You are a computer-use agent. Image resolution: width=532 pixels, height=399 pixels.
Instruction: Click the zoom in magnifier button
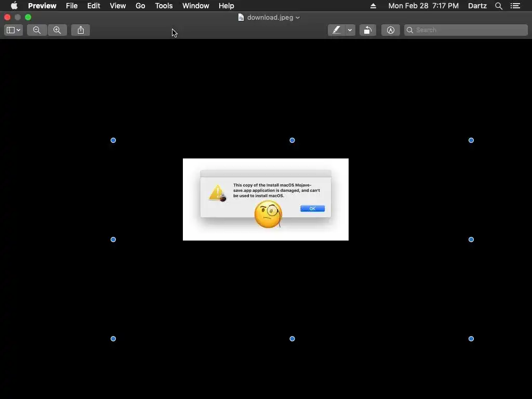[57, 30]
